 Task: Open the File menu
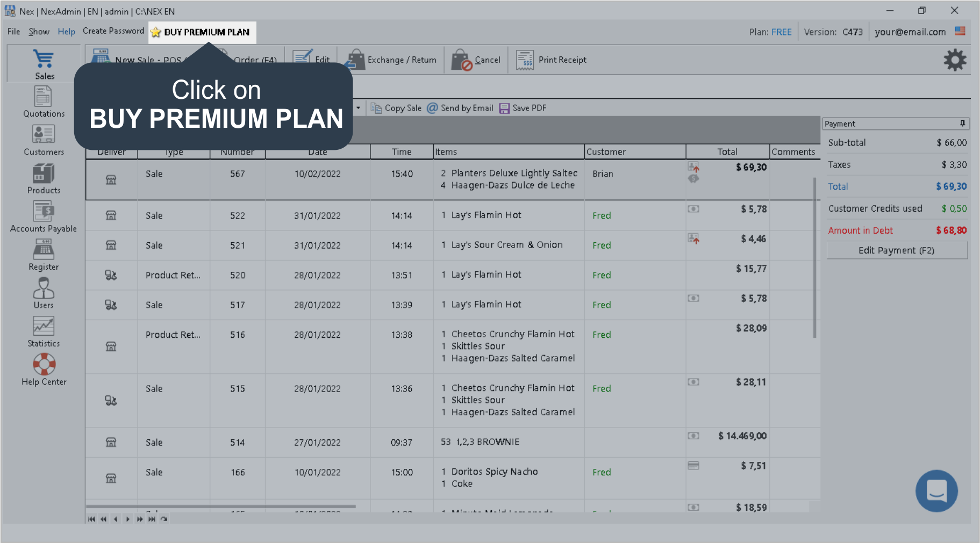(13, 32)
